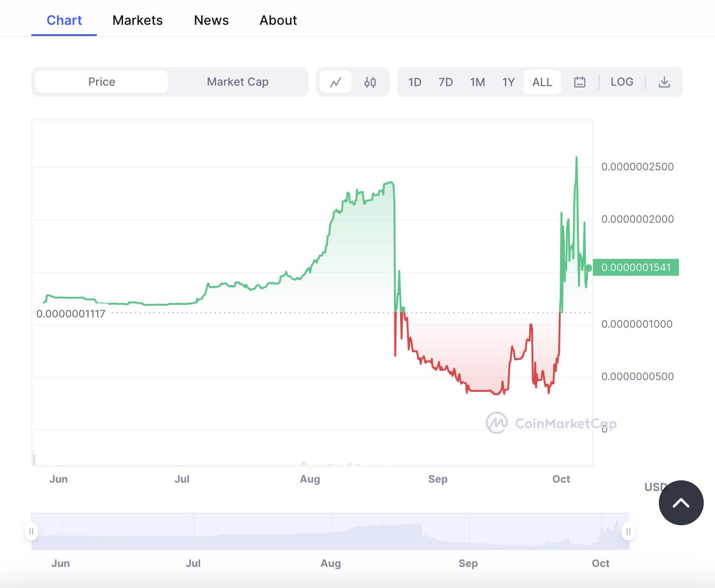Open the Markets tab

138,20
